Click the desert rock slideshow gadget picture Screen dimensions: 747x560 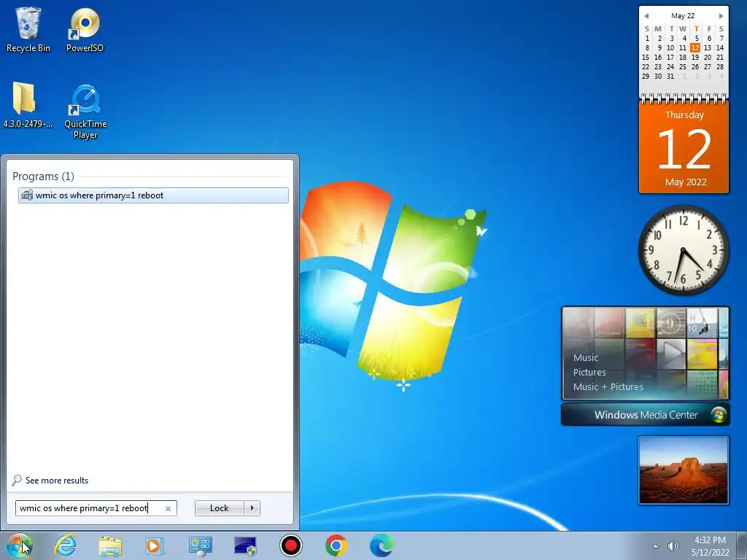pos(683,470)
